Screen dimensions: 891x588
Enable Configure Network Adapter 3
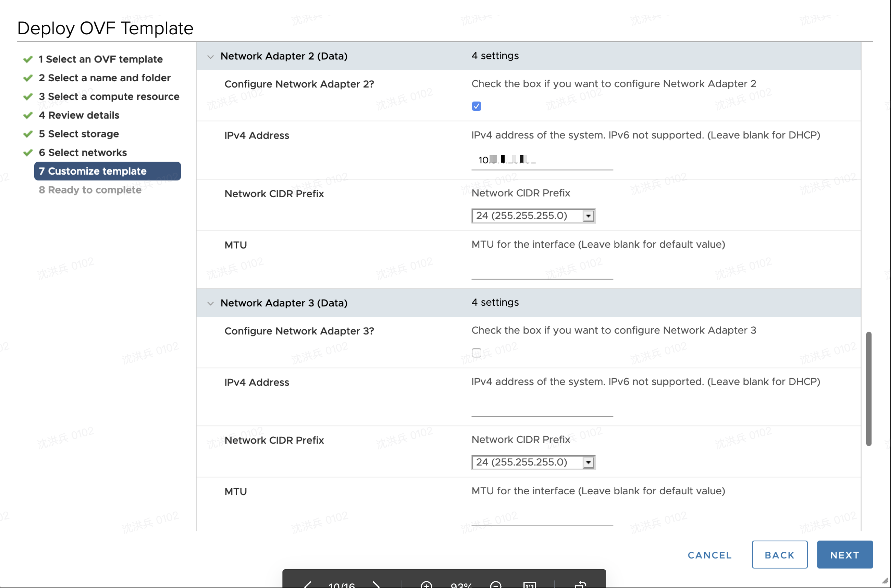coord(476,352)
